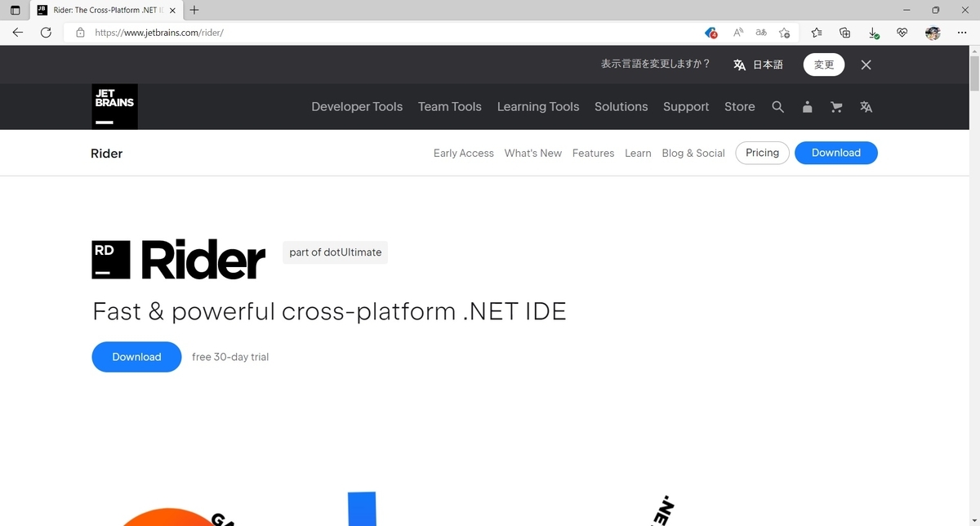The image size is (980, 526).
Task: Open the Developer Tools menu
Action: coord(357,106)
